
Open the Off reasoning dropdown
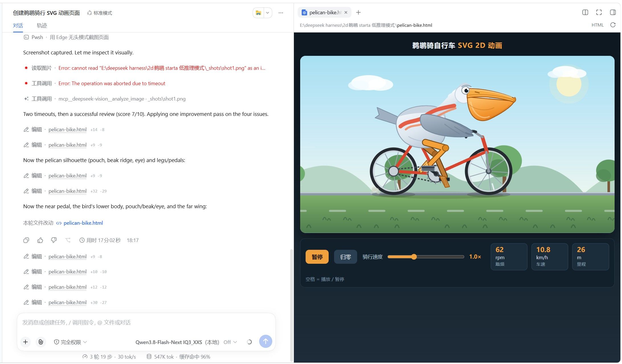[230, 342]
